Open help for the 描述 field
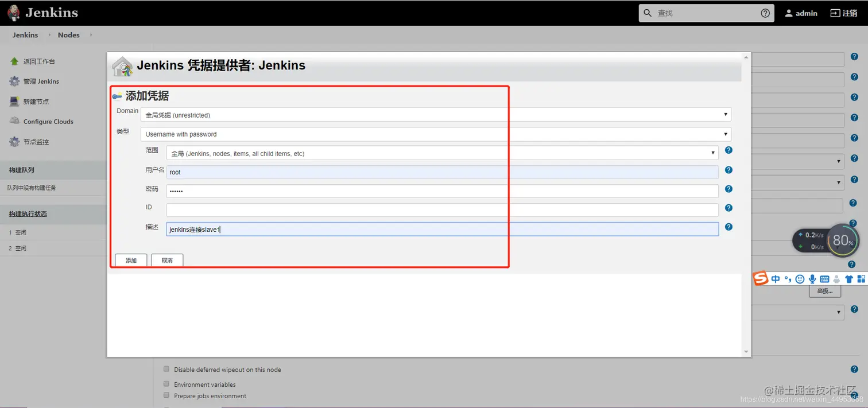 [x=728, y=227]
